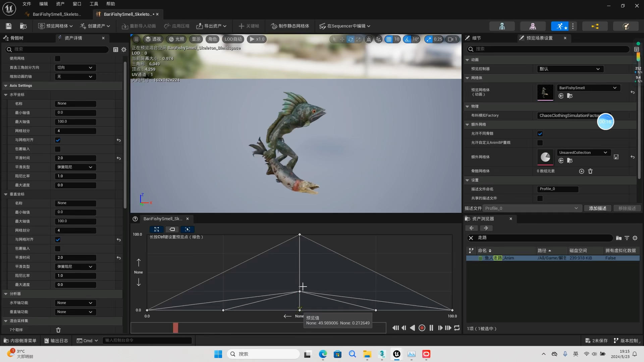Collapse the Axis Settings section

[x=6, y=86]
